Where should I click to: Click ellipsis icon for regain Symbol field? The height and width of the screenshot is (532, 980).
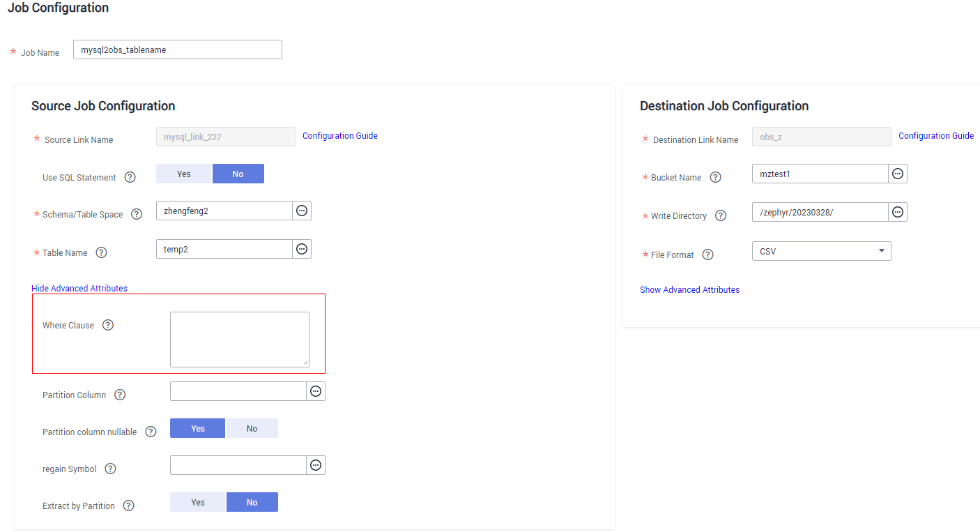316,465
